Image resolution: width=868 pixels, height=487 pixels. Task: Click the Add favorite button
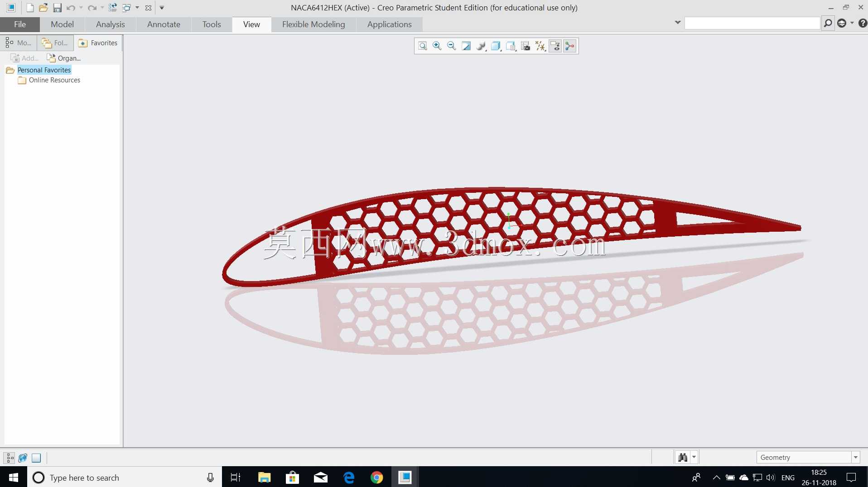pyautogui.click(x=24, y=58)
